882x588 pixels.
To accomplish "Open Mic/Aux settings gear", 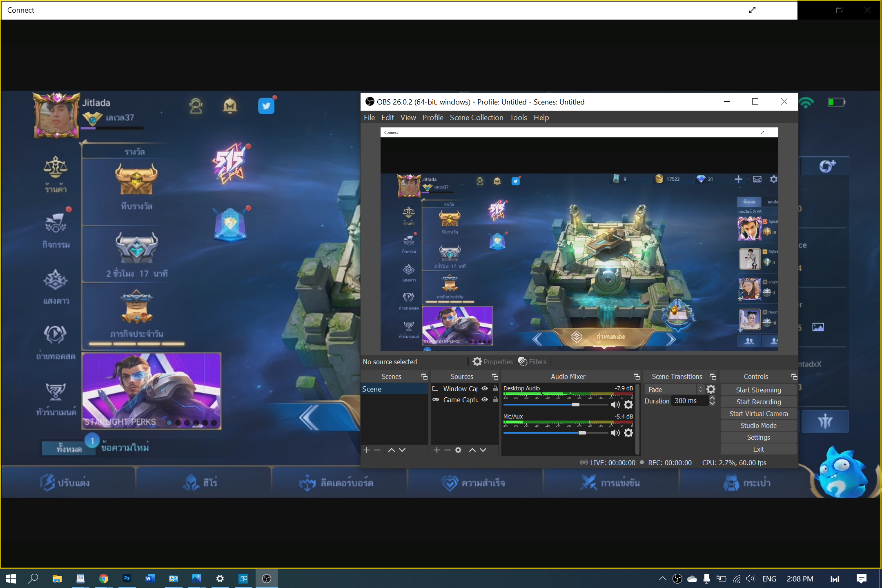I will click(628, 433).
